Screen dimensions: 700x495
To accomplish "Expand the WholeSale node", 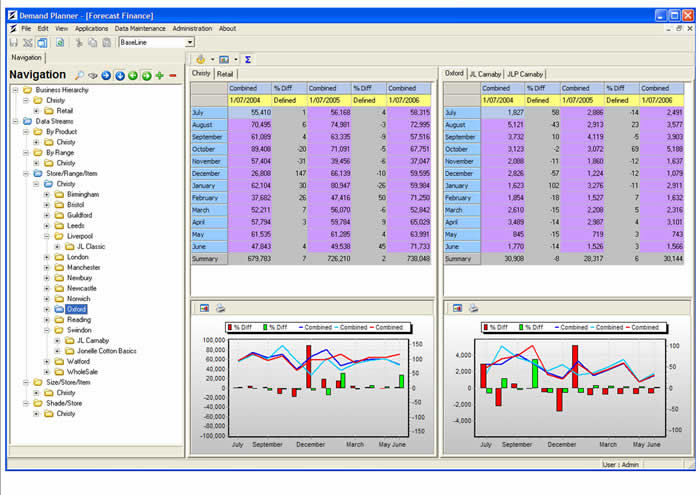I will [47, 372].
